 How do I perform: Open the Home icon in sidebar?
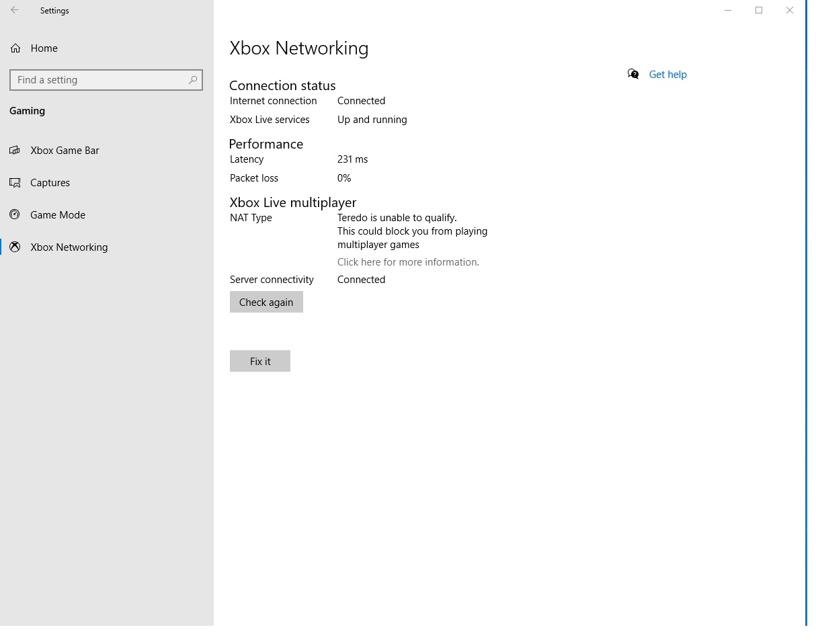(x=15, y=48)
